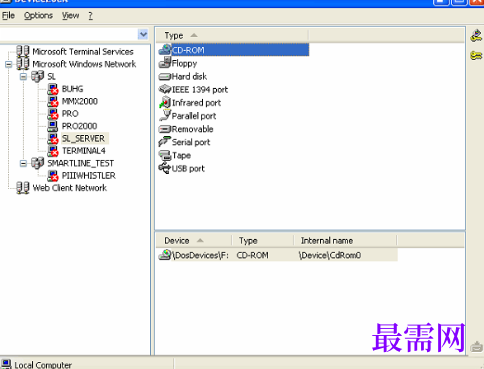484x369 pixels.
Task: Open the View menu
Action: point(70,16)
